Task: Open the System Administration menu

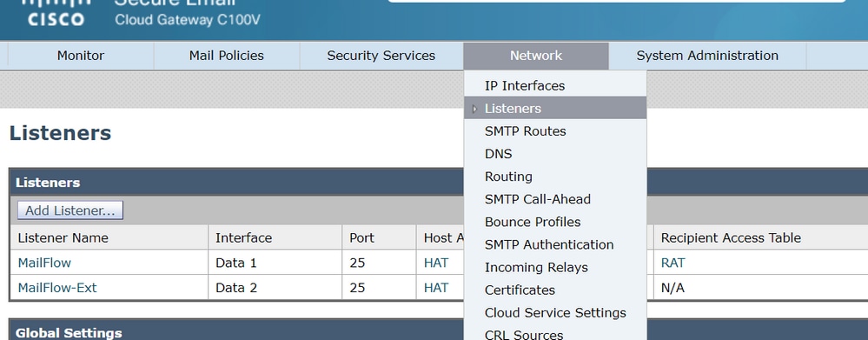Action: tap(707, 56)
